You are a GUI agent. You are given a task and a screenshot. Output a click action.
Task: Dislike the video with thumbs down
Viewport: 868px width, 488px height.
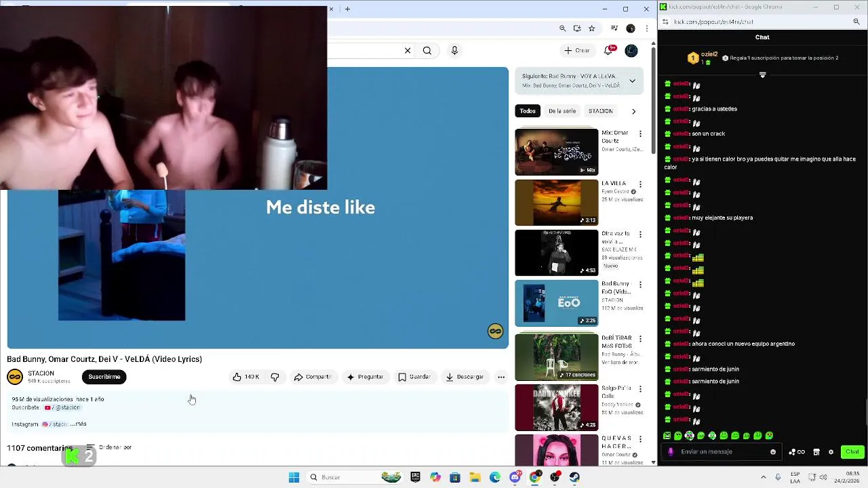275,377
